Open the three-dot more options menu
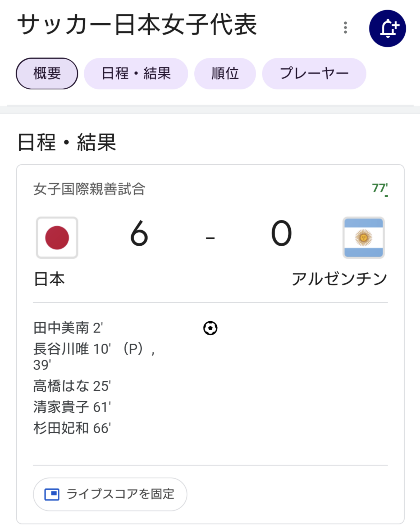 pyautogui.click(x=345, y=28)
